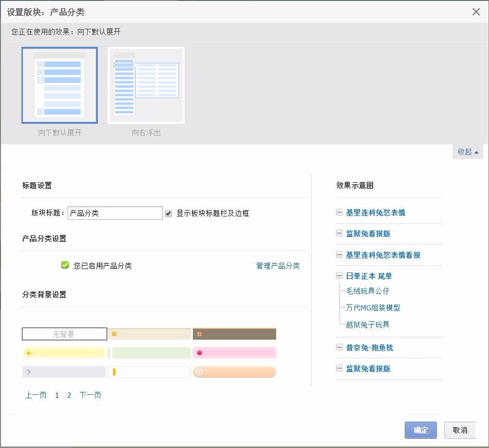The image size is (489, 448).
Task: Click the 确定 confirm button
Action: 420,430
